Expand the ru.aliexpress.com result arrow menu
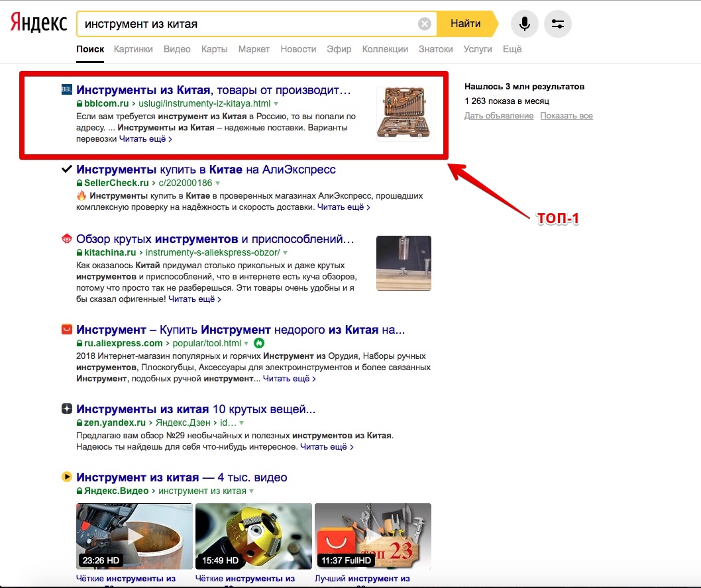Image resolution: width=701 pixels, height=588 pixels. coord(246,343)
